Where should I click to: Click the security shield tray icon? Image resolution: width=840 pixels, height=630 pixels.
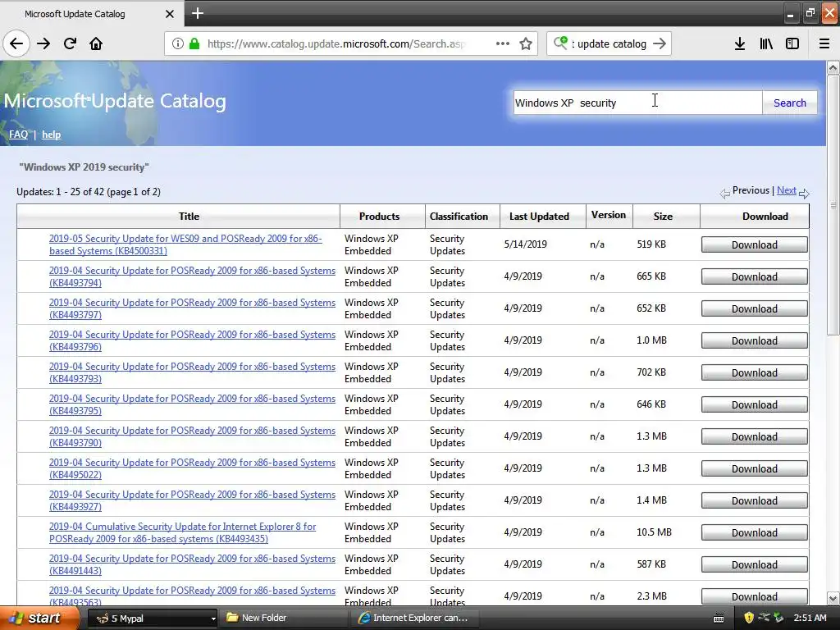pyautogui.click(x=748, y=618)
